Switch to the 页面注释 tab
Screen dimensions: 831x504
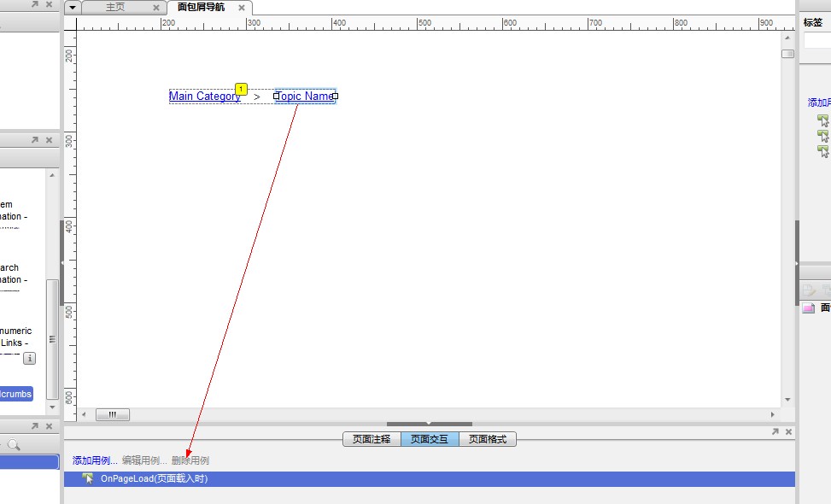[372, 439]
